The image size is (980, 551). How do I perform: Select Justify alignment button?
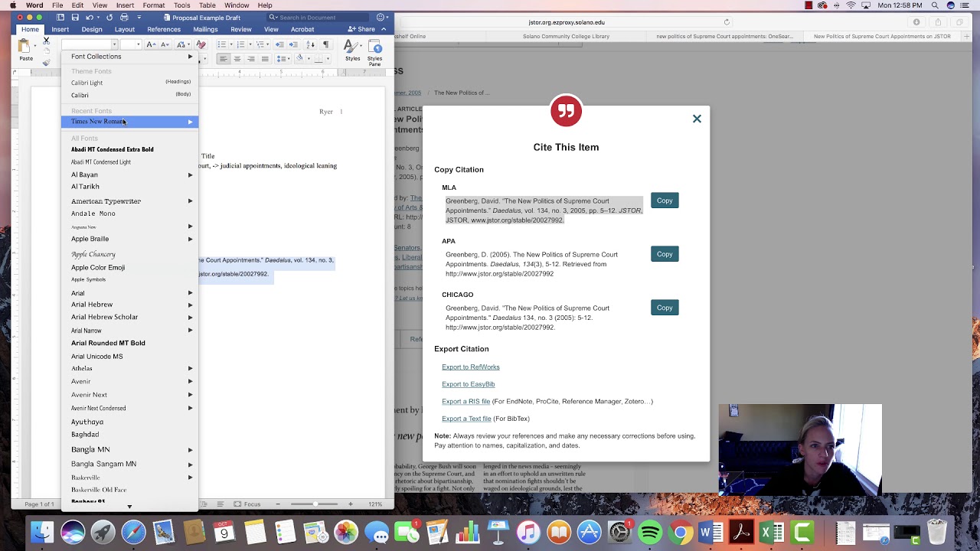(265, 59)
